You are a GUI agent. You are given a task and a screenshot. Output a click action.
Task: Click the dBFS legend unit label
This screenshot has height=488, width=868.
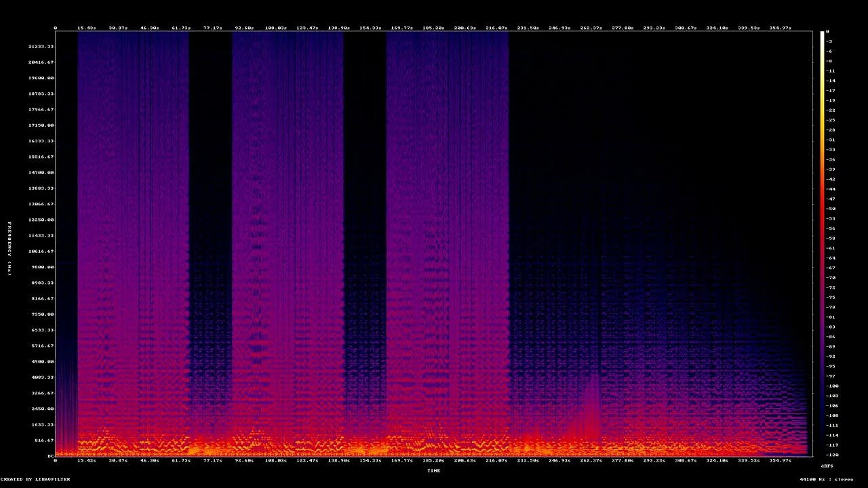827,466
